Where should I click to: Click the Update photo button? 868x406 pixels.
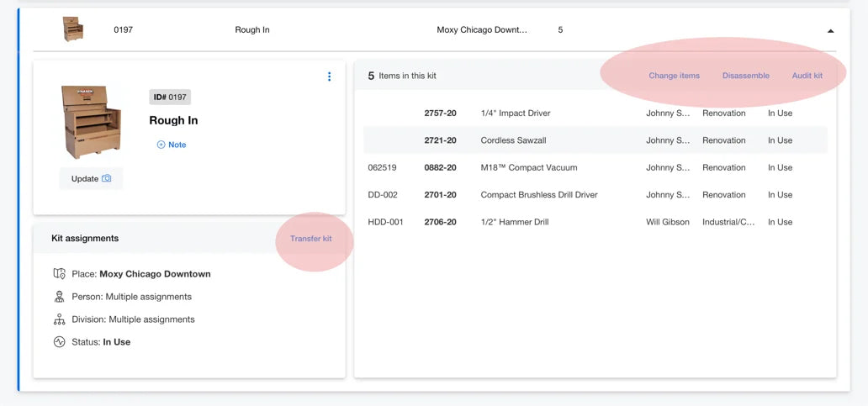pyautogui.click(x=92, y=179)
